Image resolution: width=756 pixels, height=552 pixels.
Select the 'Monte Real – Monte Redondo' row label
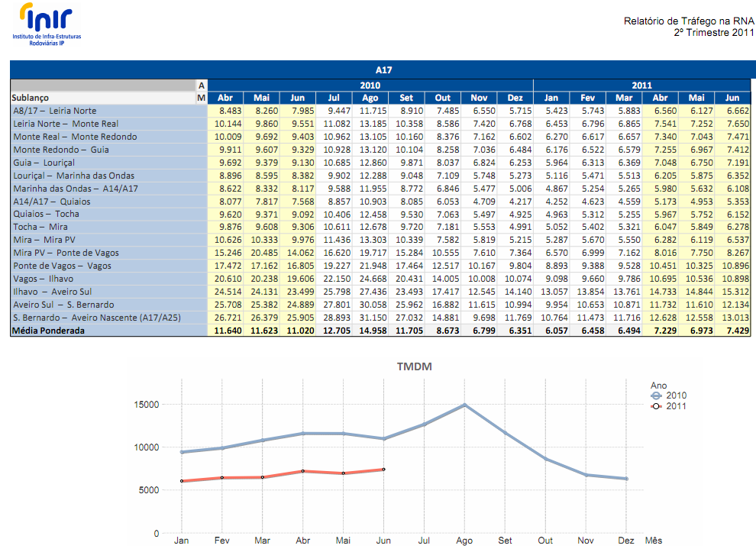pyautogui.click(x=75, y=137)
